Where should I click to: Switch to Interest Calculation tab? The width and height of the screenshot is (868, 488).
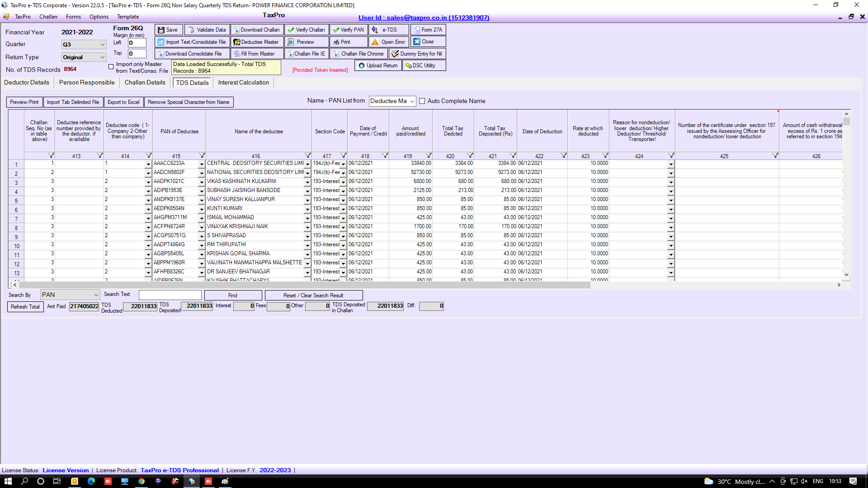(244, 83)
